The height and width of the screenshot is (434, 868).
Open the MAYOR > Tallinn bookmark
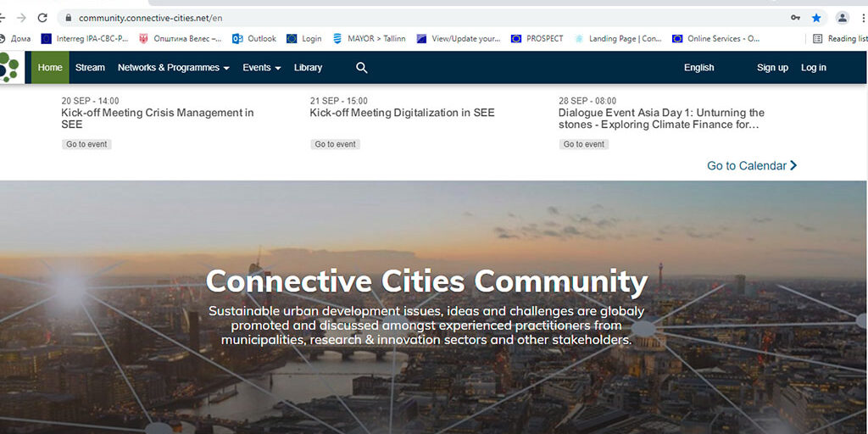(369, 39)
